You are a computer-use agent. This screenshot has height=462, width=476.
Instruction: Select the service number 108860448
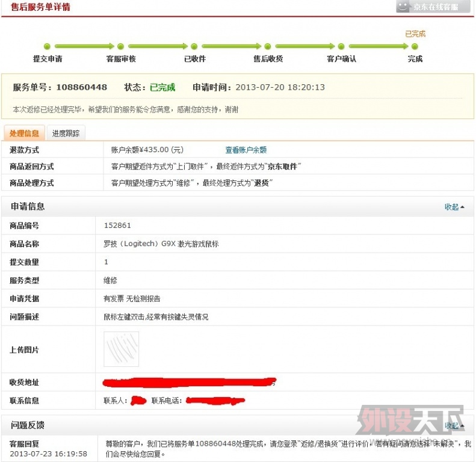pyautogui.click(x=82, y=87)
